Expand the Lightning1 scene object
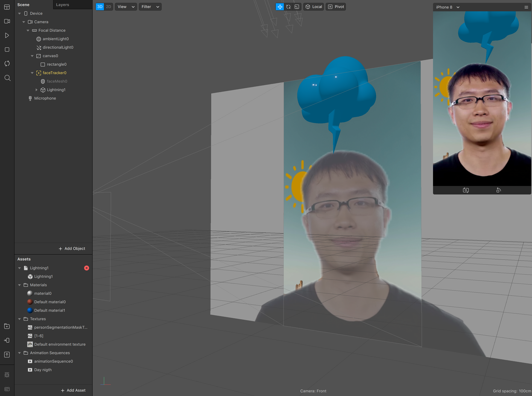 coord(36,90)
